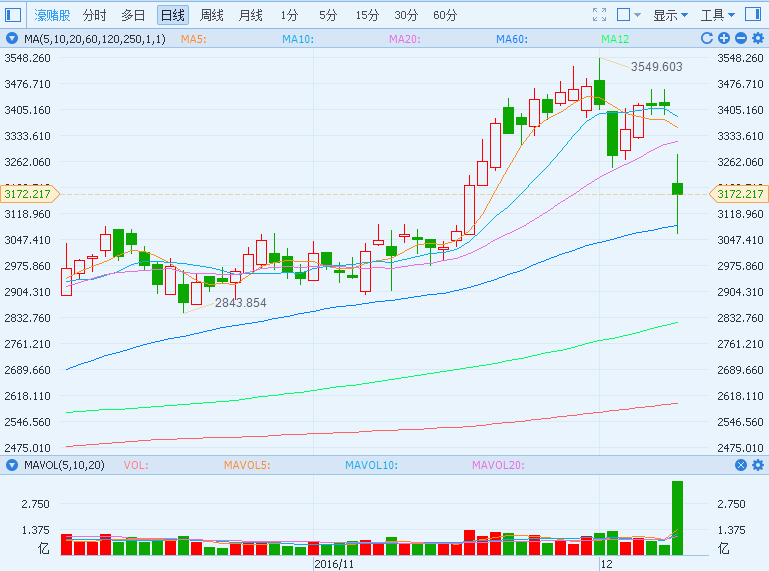Click the stock name link at top left

pyautogui.click(x=52, y=15)
